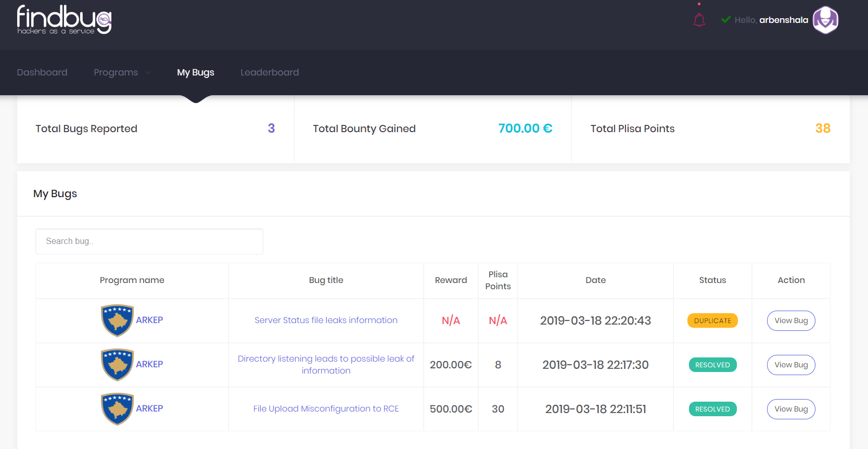This screenshot has width=868, height=449.
Task: Click ARKEP emblem in Directory listening row
Action: pyautogui.click(x=117, y=365)
